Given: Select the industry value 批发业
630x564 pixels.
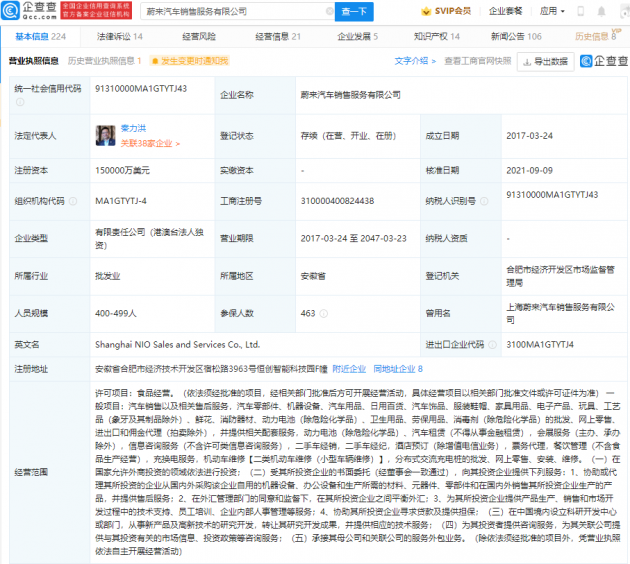Looking at the screenshot, I should [x=108, y=276].
